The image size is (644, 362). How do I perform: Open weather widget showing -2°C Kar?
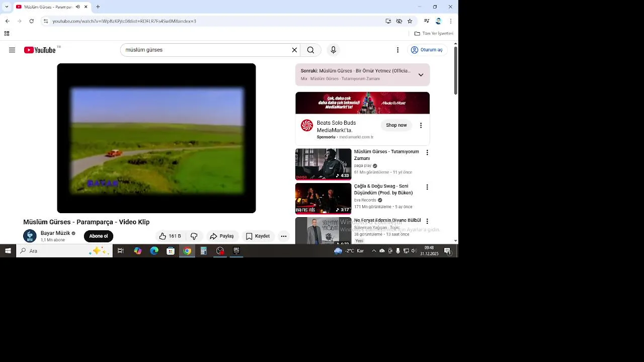point(349,251)
